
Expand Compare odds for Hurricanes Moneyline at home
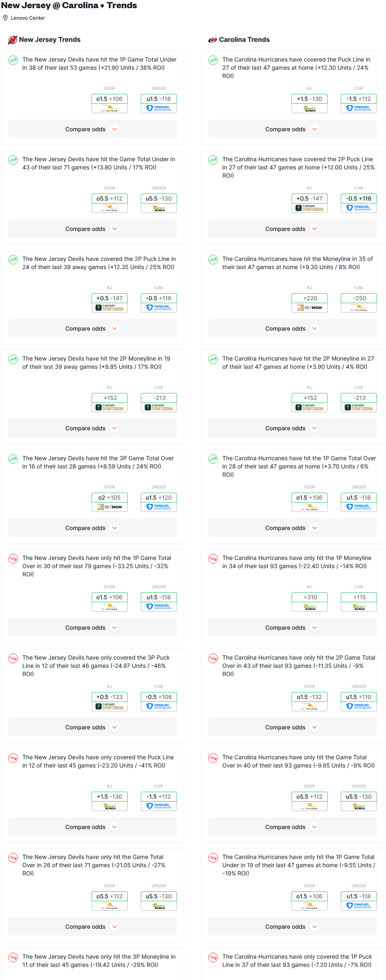[x=292, y=329]
